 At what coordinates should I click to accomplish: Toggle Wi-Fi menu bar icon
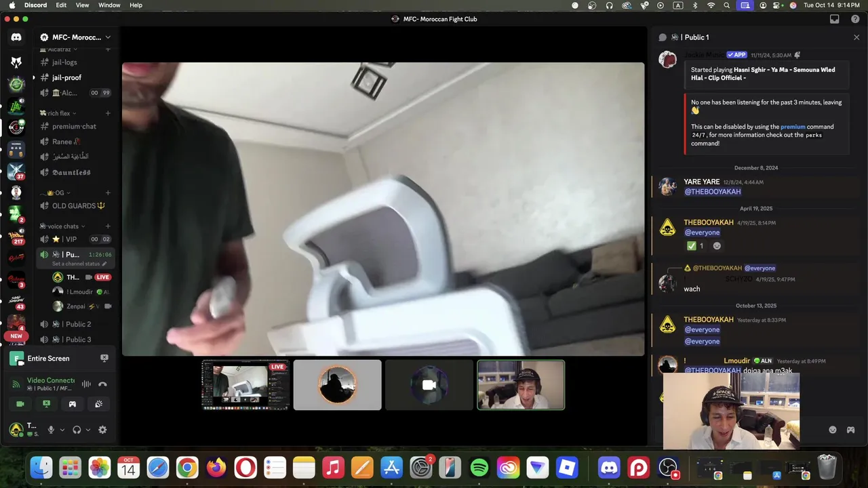(x=711, y=5)
